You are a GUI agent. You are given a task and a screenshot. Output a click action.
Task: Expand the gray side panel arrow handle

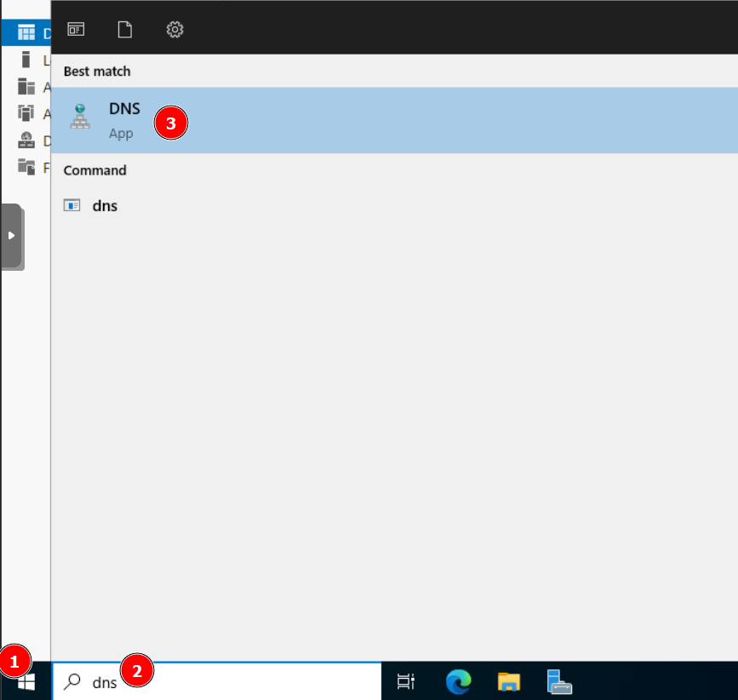click(x=11, y=236)
